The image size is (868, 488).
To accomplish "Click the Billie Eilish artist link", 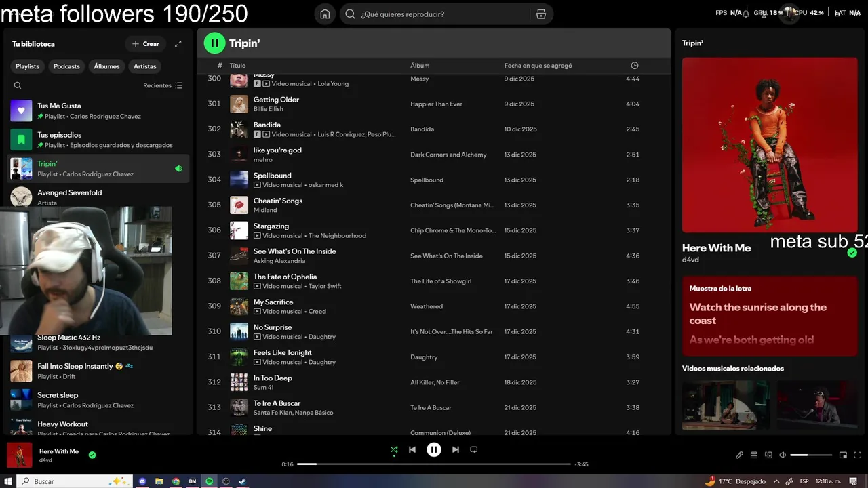I will [x=268, y=109].
